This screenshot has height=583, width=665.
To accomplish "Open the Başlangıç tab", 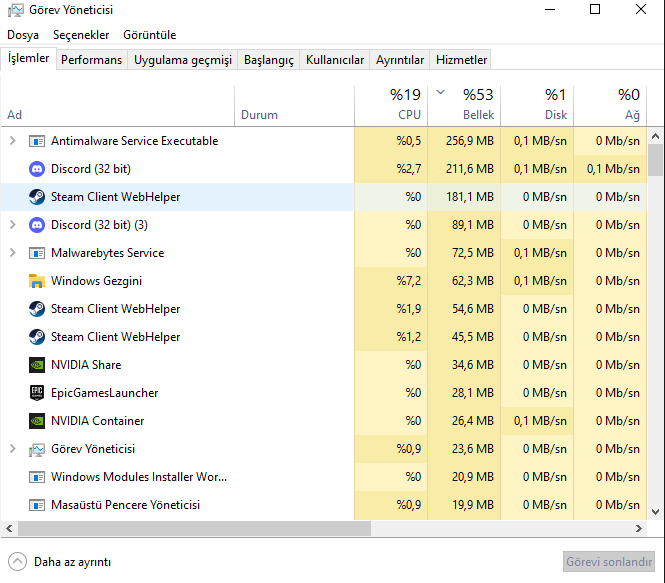I will [x=268, y=60].
